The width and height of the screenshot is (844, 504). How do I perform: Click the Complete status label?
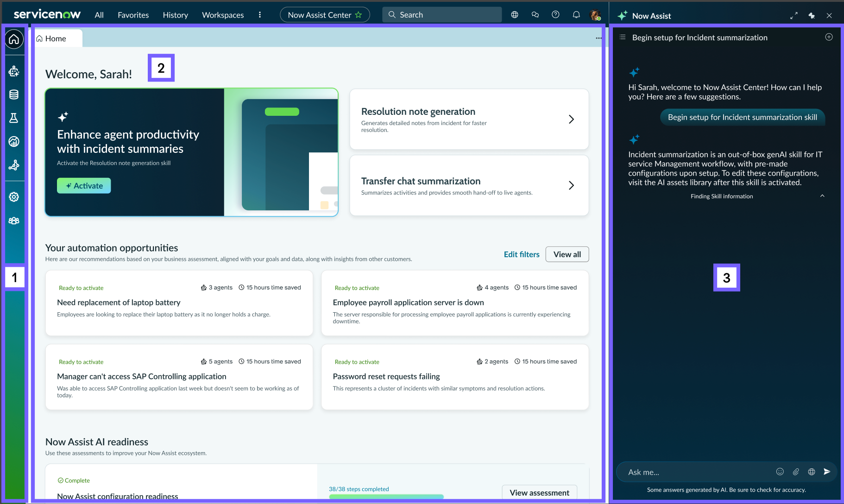tap(74, 480)
